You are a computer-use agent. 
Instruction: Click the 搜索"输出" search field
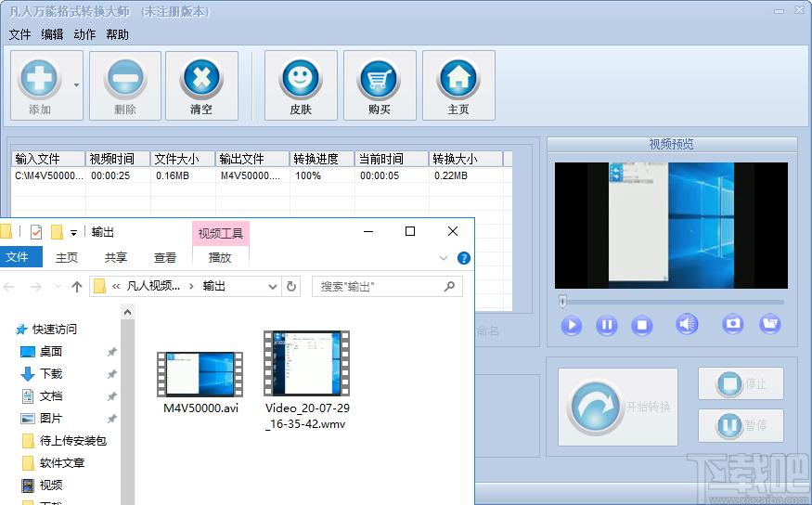click(387, 287)
